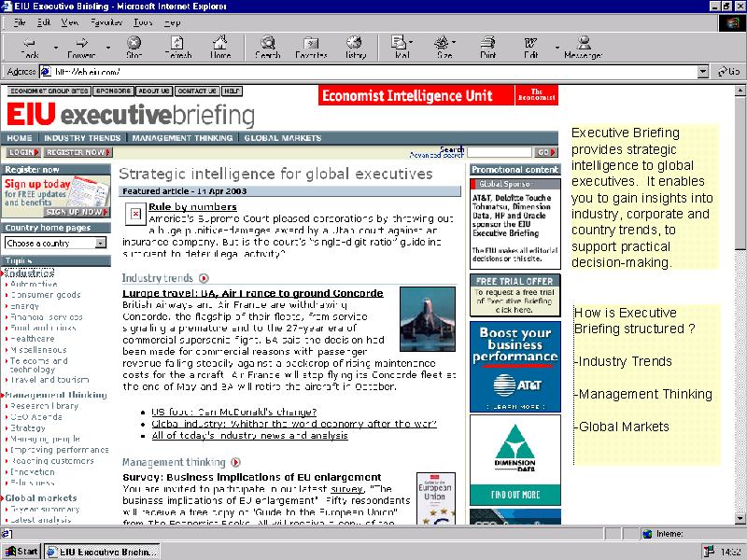The height and width of the screenshot is (560, 747).
Task: Click the browser address bar field
Action: [374, 72]
